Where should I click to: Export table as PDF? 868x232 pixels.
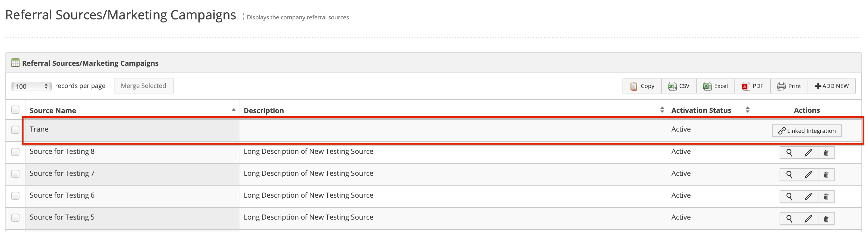point(752,86)
